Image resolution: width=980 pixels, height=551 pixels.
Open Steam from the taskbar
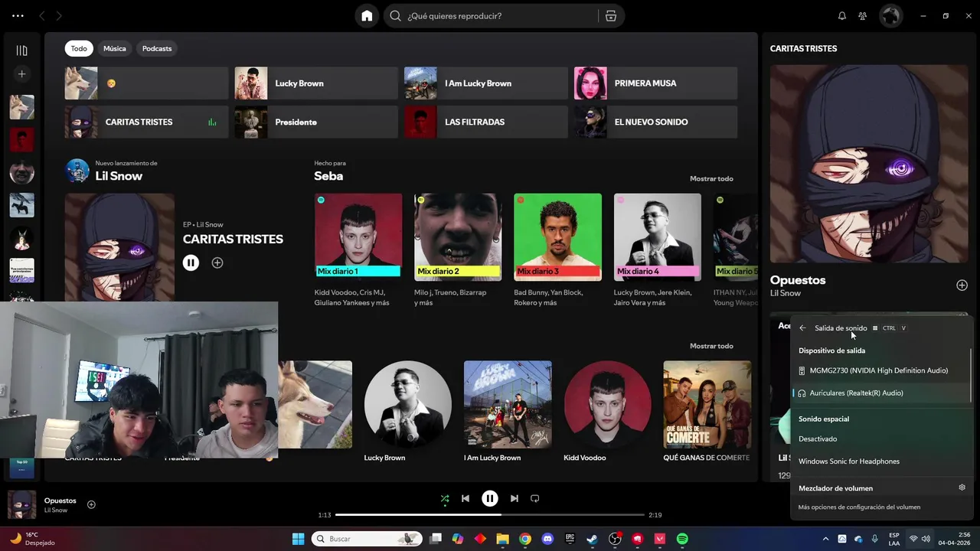[592, 539]
